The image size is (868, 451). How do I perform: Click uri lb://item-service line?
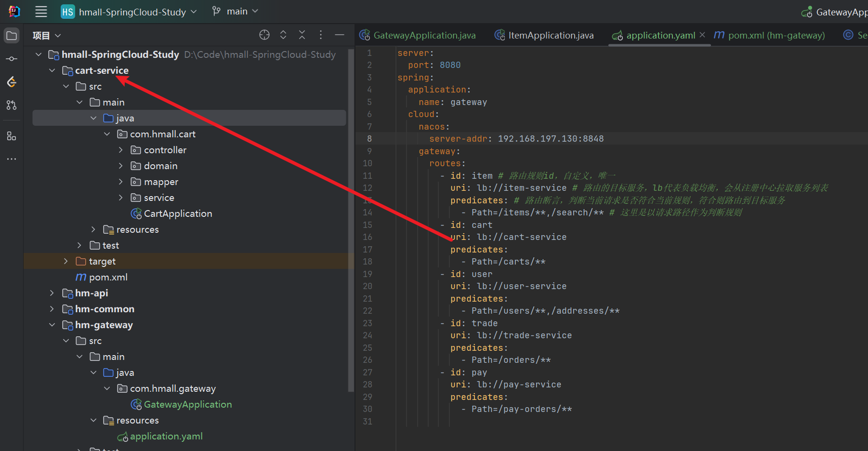(508, 188)
